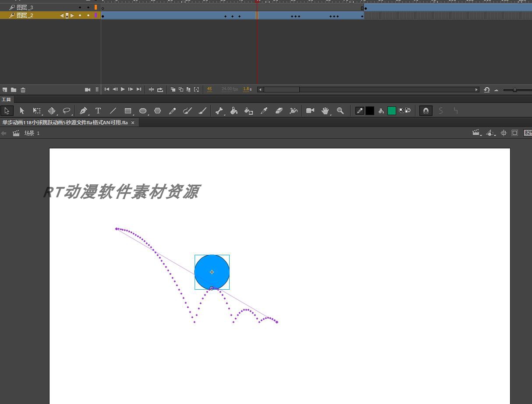Select the Oval tool
Viewport: 532px width, 404px height.
point(143,111)
